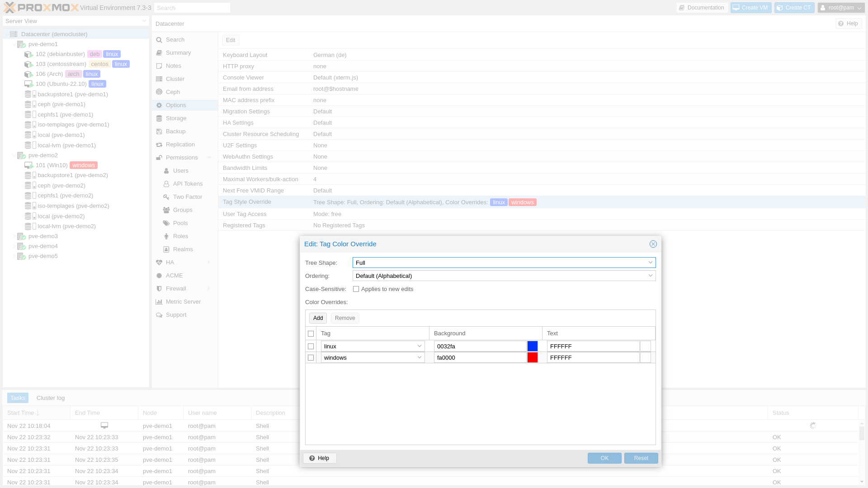Image resolution: width=868 pixels, height=488 pixels.
Task: Click the Ceph icon in sidebar
Action: point(159,92)
